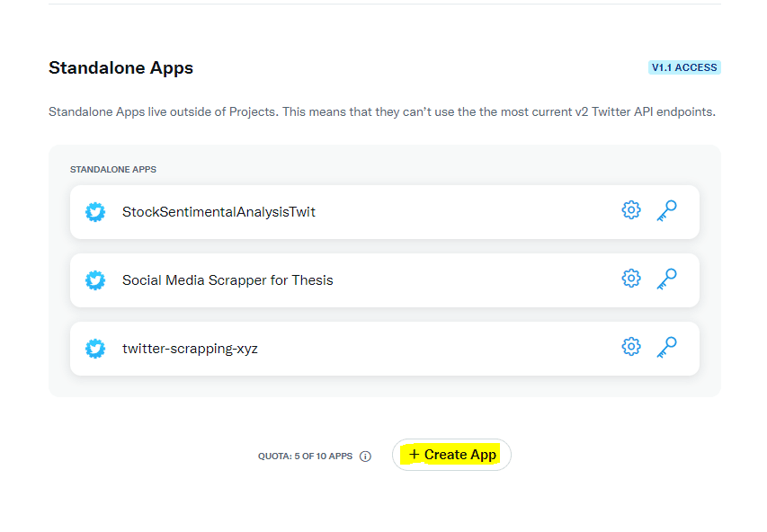Click the V1.1 ACCESS badge
The image size is (767, 532).
(x=684, y=67)
